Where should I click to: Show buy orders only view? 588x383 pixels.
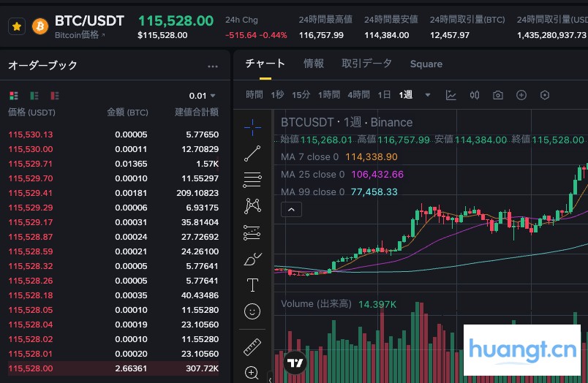(34, 96)
